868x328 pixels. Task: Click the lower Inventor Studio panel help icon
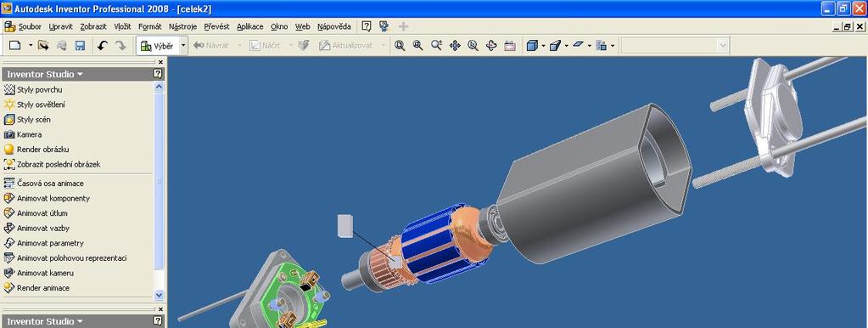(158, 321)
